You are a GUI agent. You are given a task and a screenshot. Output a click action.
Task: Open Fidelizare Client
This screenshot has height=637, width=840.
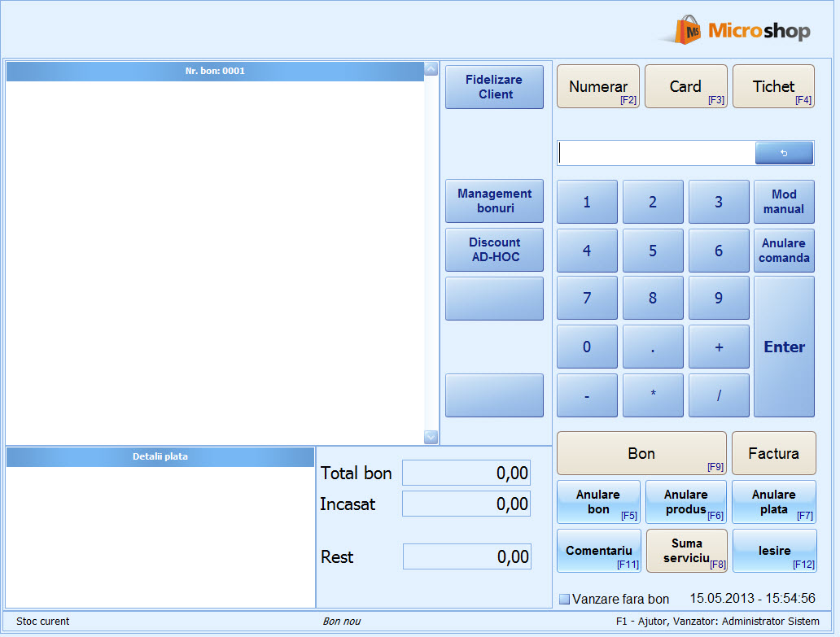494,87
